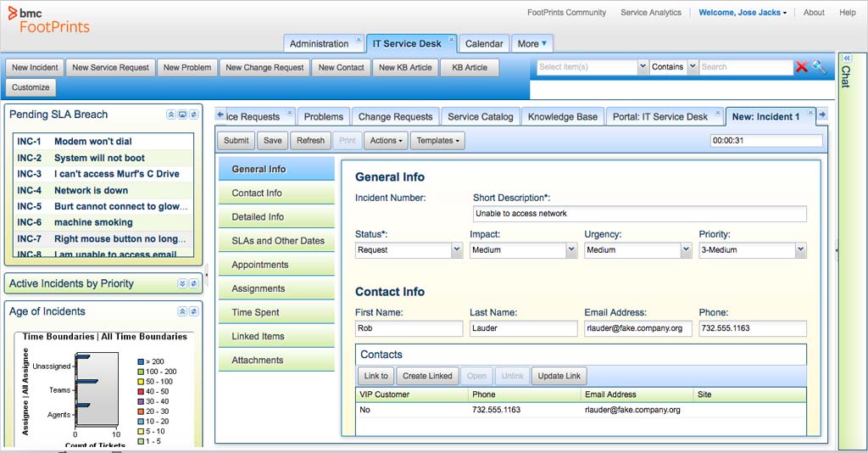Viewport: 868px width, 453px height.
Task: Expand the Active Incidents by Priority widget
Action: 182,283
